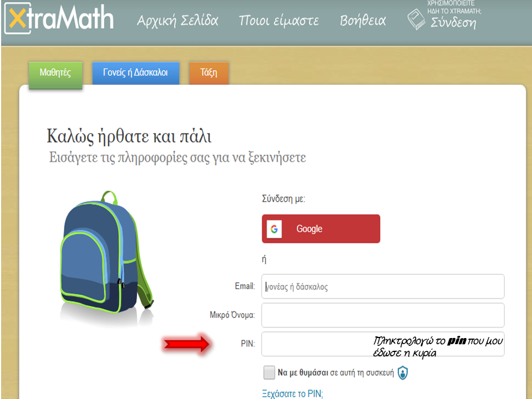Click the XtraMath logo

59,18
